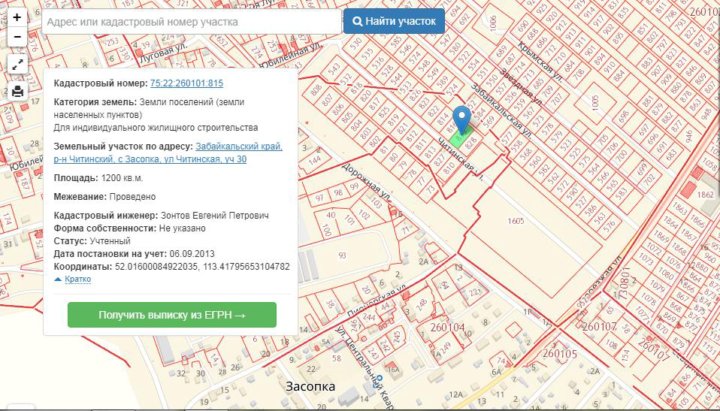Click magnifier icon in Найти участок button
Screen dimensions: 720x411
coord(357,21)
